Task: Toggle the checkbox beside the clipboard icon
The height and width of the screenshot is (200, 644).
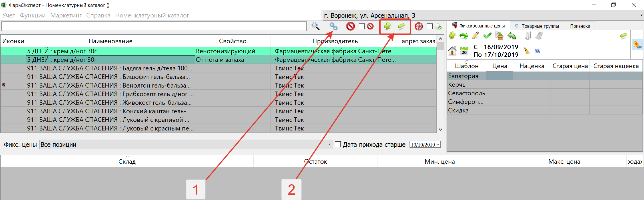Action: [430, 26]
